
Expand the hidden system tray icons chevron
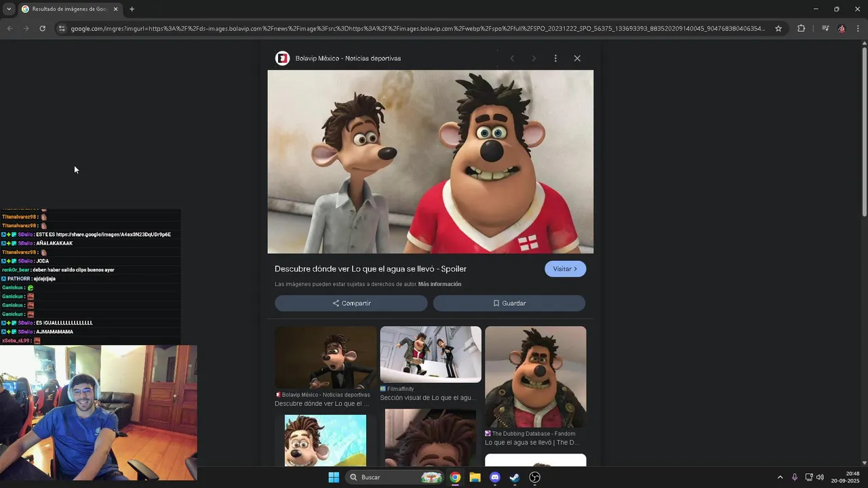point(780,477)
